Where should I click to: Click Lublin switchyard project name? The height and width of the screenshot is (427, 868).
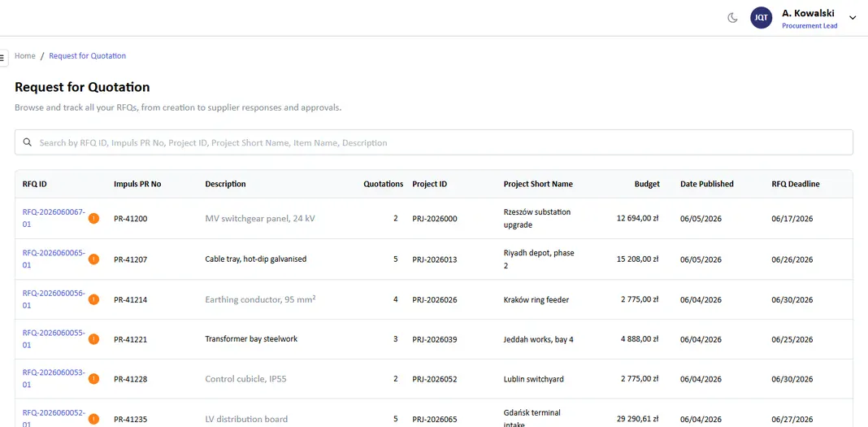[534, 379]
